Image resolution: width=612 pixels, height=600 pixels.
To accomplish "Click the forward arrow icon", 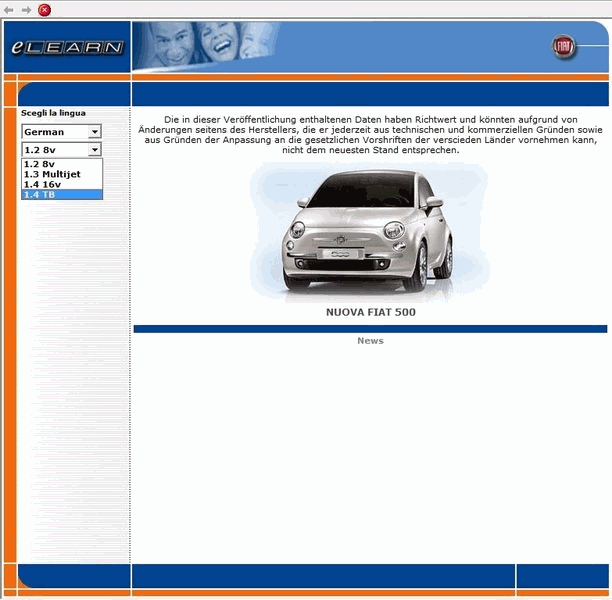I will coord(26,10).
